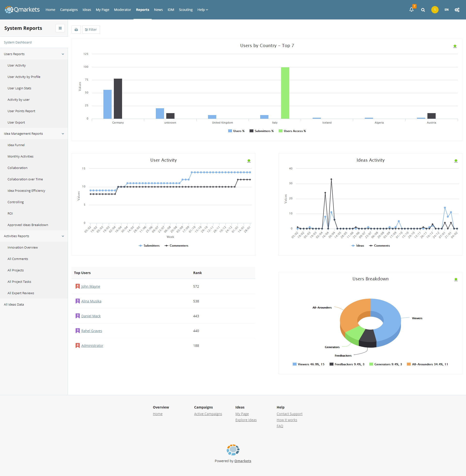Download the Users Breakdown chart
This screenshot has height=476, width=466.
(456, 279)
